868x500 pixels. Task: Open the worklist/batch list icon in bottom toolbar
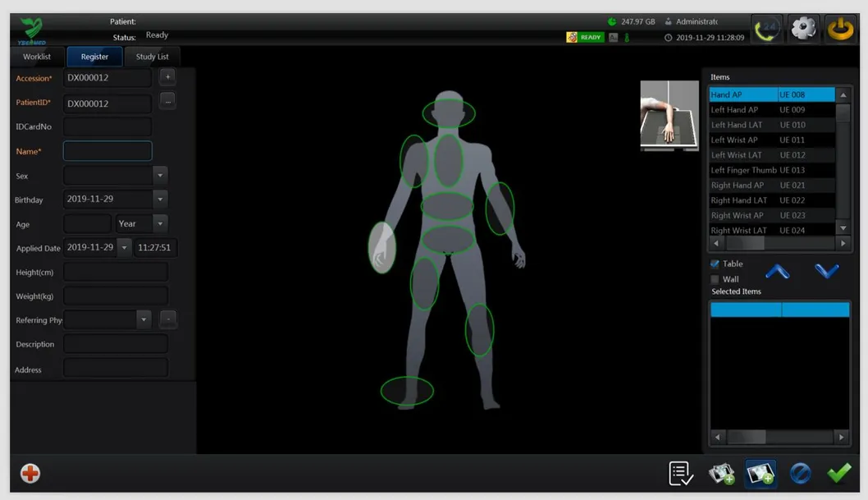point(679,473)
